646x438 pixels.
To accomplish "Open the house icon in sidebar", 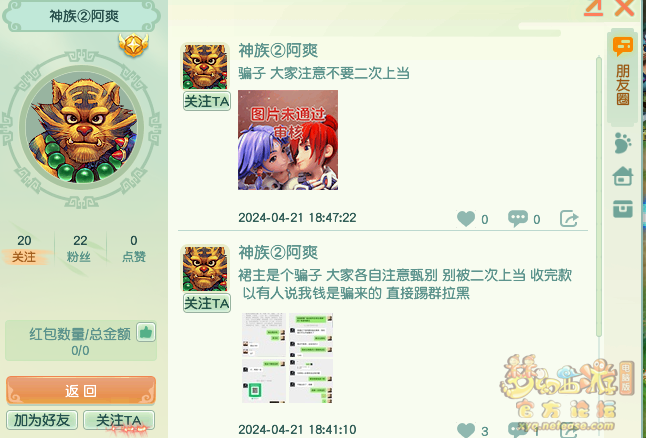I will pyautogui.click(x=623, y=176).
